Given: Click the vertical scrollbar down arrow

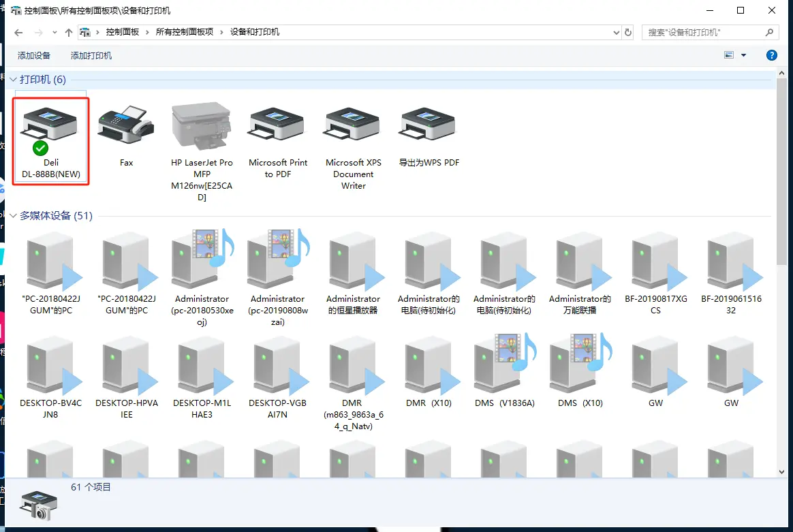Looking at the screenshot, I should [783, 471].
